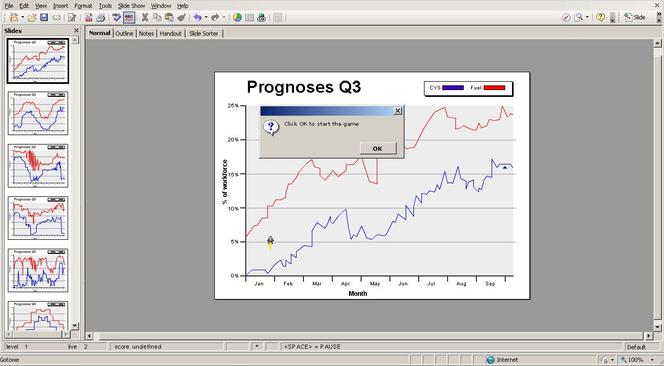Click the Cut scissors icon

pyautogui.click(x=145, y=17)
